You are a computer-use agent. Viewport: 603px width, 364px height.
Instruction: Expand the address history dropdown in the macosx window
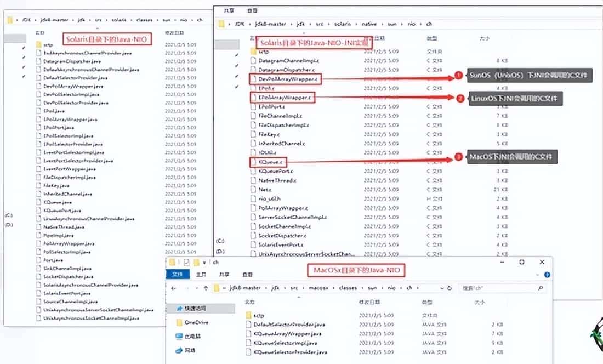coord(442,288)
